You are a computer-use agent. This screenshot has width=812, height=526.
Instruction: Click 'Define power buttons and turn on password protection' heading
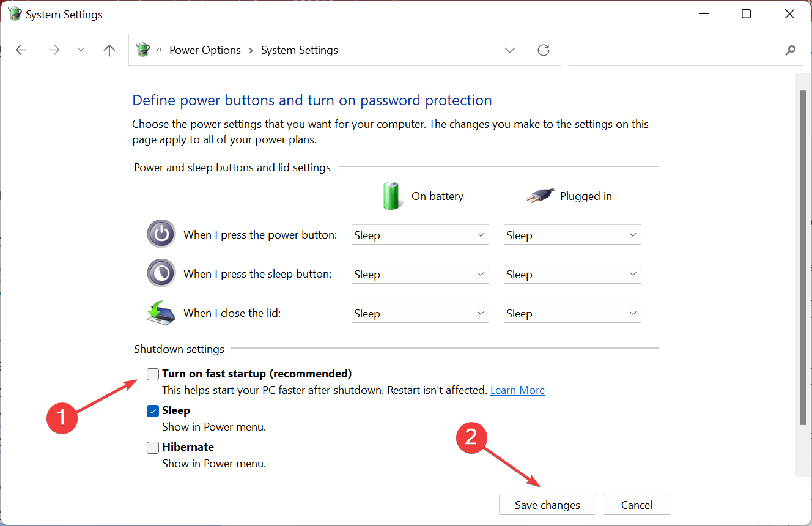(312, 100)
